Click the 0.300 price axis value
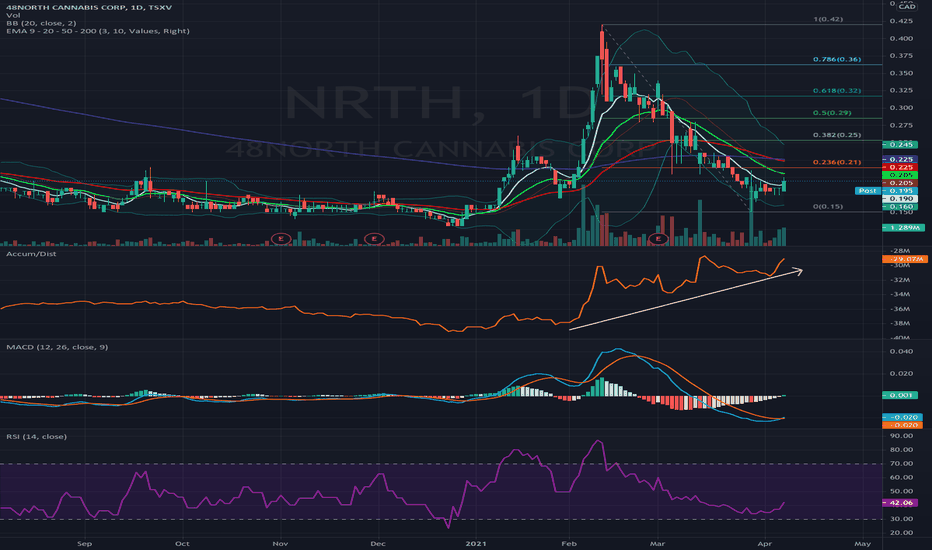 pyautogui.click(x=902, y=108)
